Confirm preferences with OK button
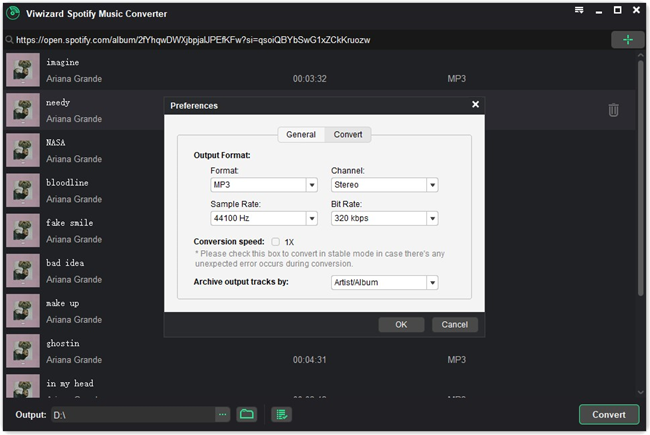 coord(401,324)
